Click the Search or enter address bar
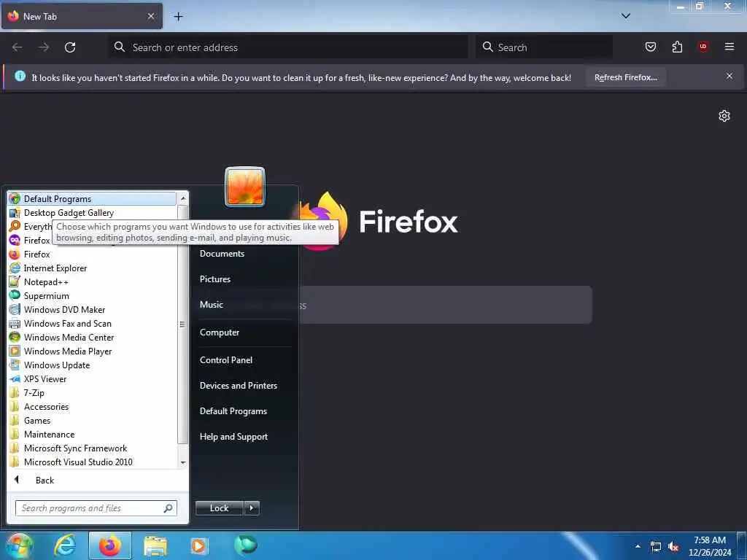 point(288,47)
